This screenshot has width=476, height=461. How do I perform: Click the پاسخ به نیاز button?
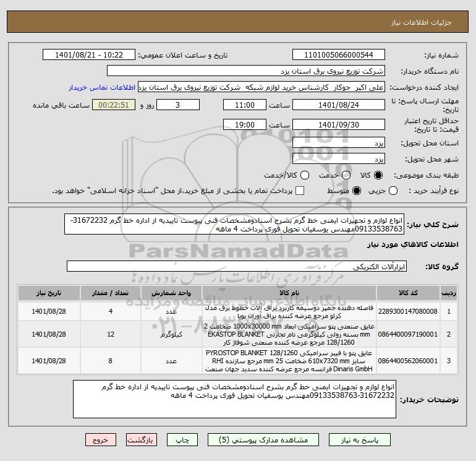coord(359,440)
